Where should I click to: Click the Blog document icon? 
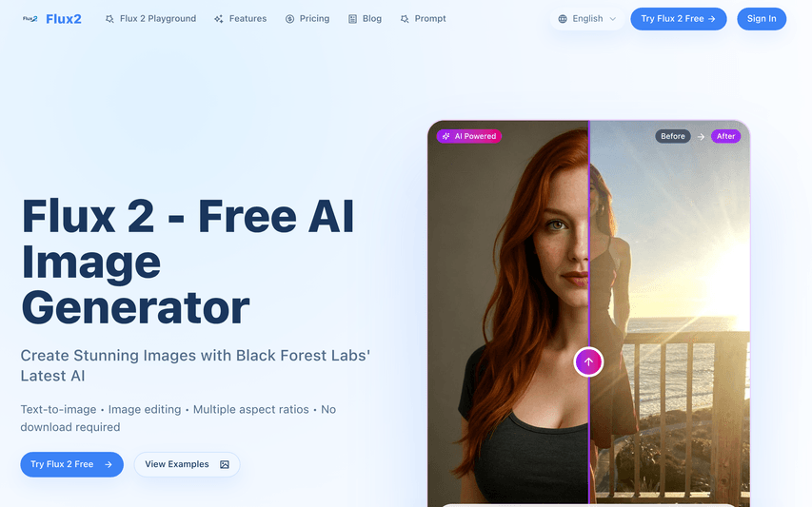click(352, 19)
